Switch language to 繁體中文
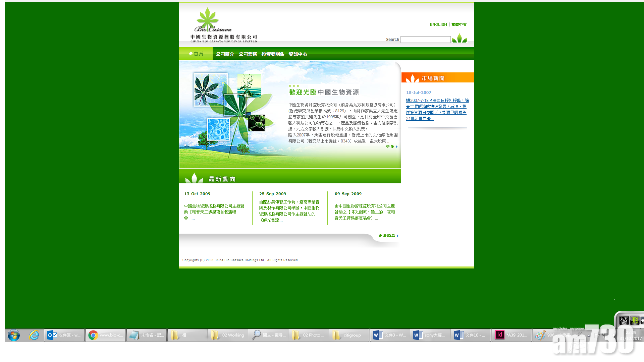 [459, 24]
